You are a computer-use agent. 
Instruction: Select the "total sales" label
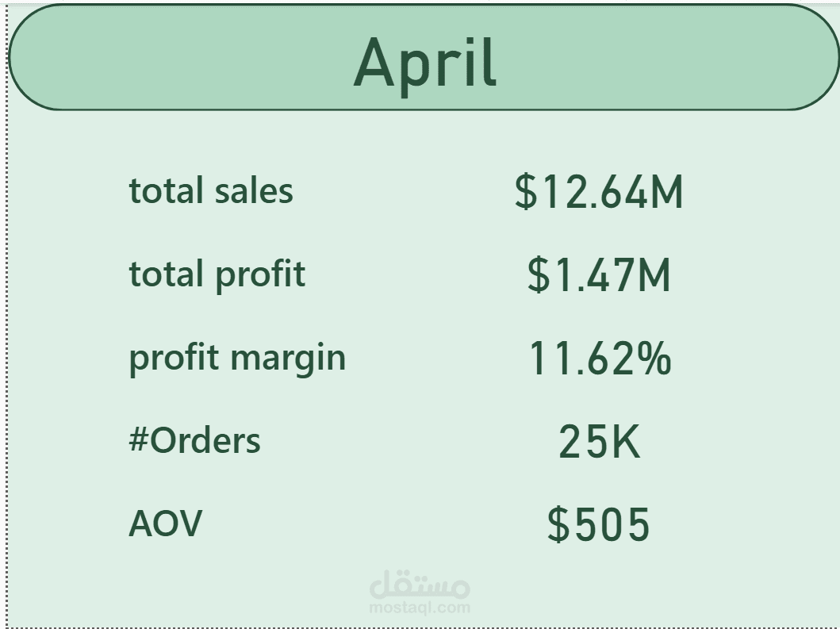pyautogui.click(x=211, y=190)
